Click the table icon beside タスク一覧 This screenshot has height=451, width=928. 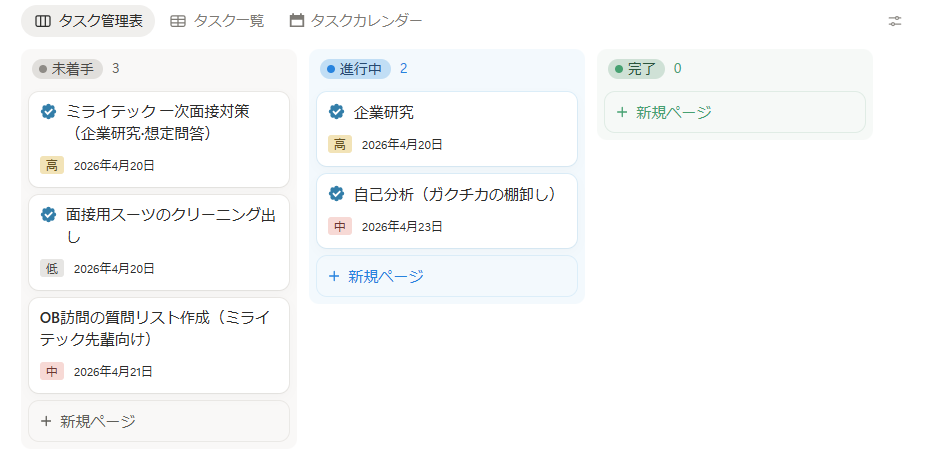(178, 21)
